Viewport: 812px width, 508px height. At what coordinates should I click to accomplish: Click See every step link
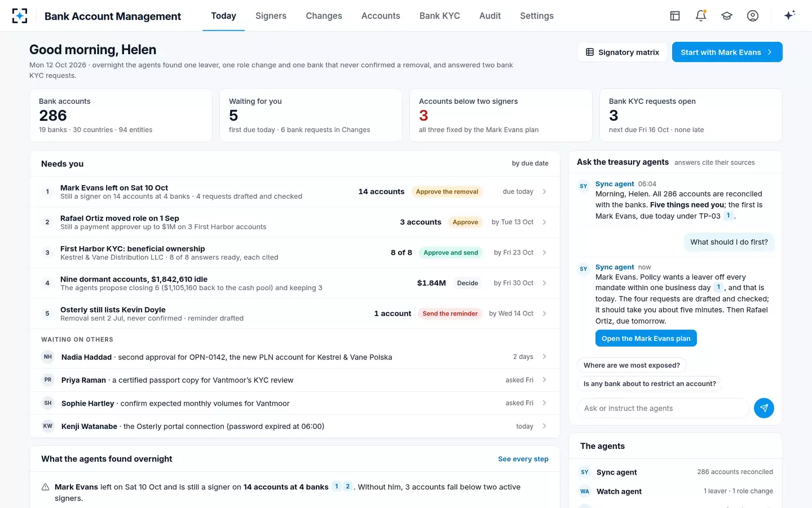point(523,459)
